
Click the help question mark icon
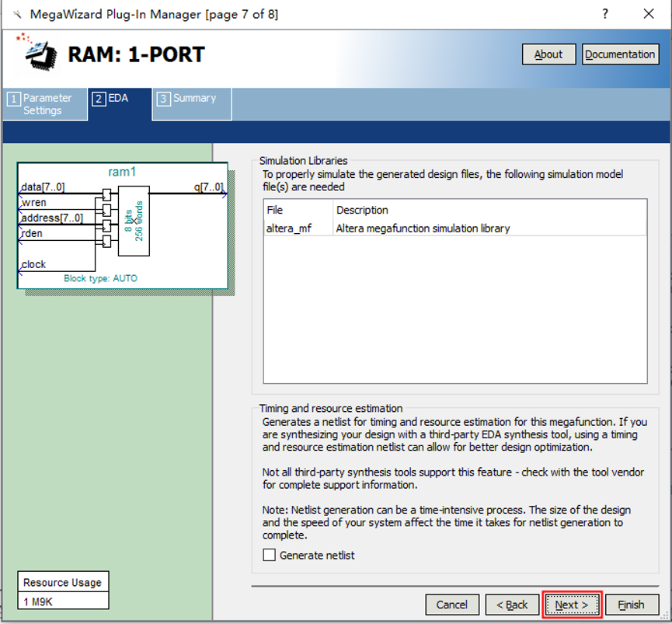pos(604,14)
